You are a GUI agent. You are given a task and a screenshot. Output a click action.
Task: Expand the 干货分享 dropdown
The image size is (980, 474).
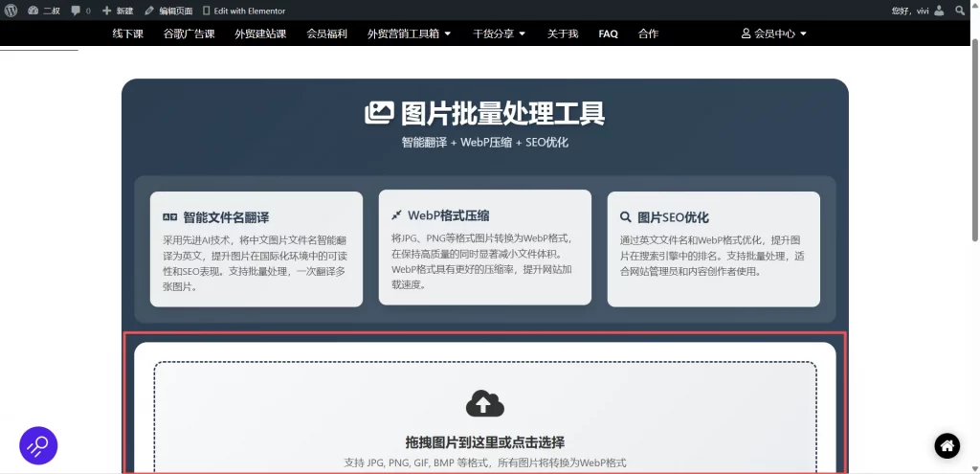click(x=500, y=34)
